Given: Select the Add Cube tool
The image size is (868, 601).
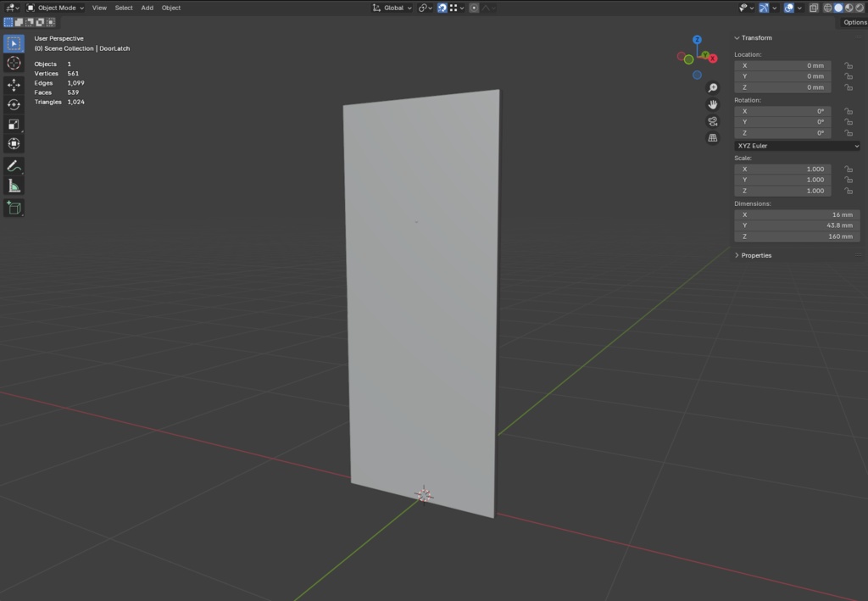Looking at the screenshot, I should 14,208.
